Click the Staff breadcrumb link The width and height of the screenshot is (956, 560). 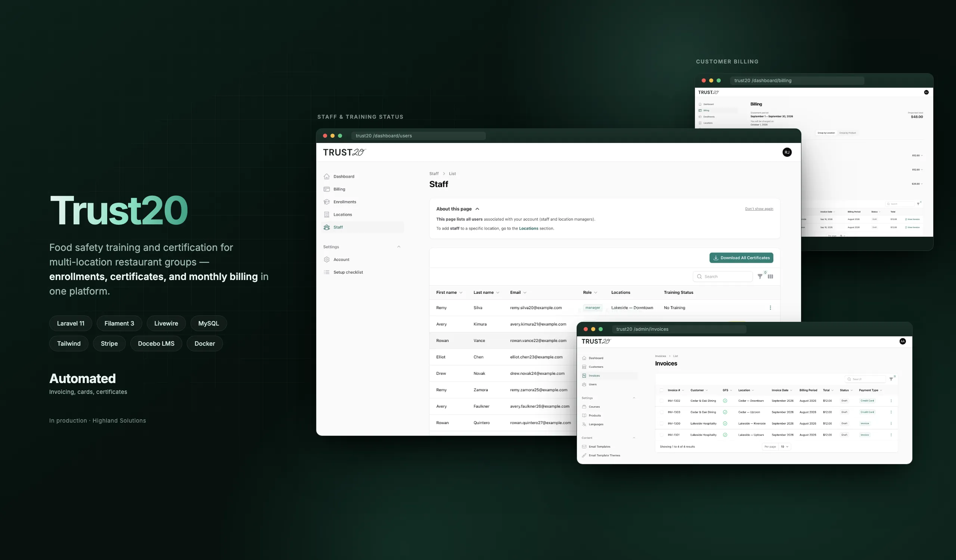tap(434, 174)
